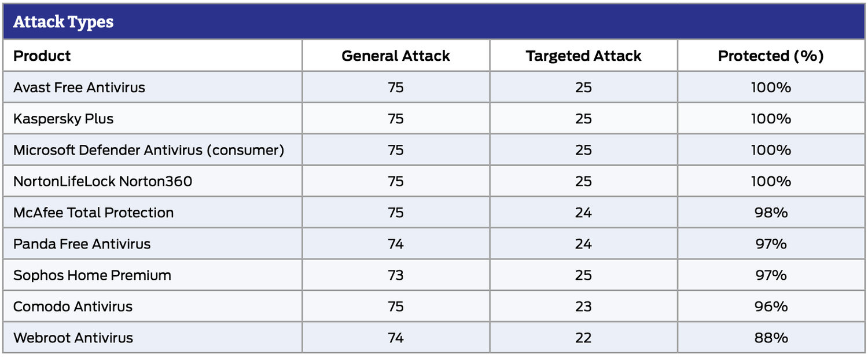Select the Panda Free Antivirus cell
The width and height of the screenshot is (868, 358).
(x=82, y=244)
